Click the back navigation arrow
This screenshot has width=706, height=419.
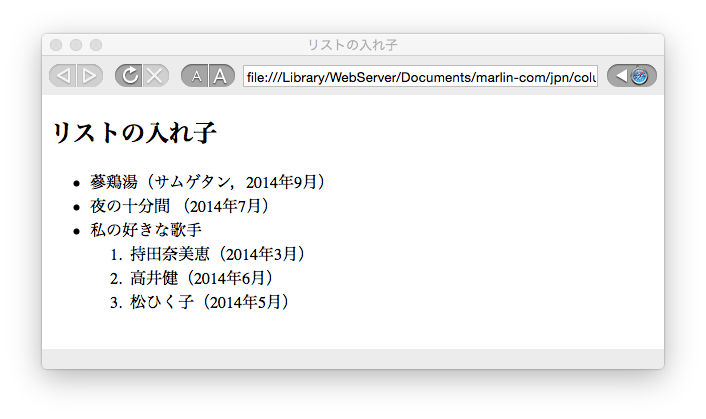pos(62,76)
